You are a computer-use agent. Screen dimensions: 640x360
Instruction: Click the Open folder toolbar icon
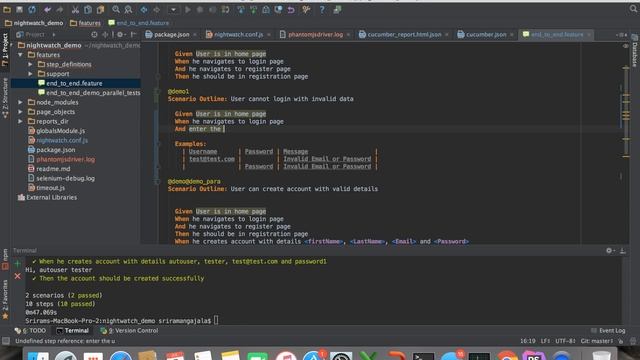point(7,9)
